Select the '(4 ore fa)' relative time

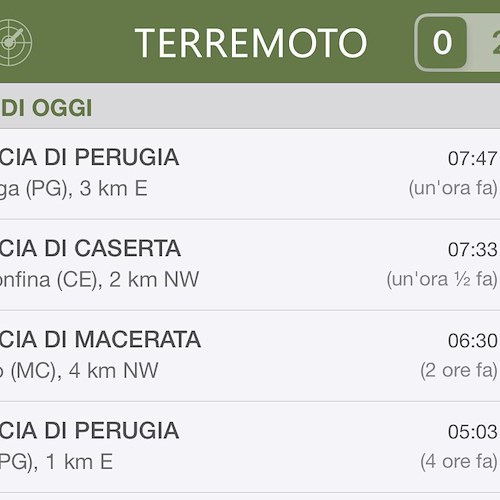pyautogui.click(x=459, y=461)
